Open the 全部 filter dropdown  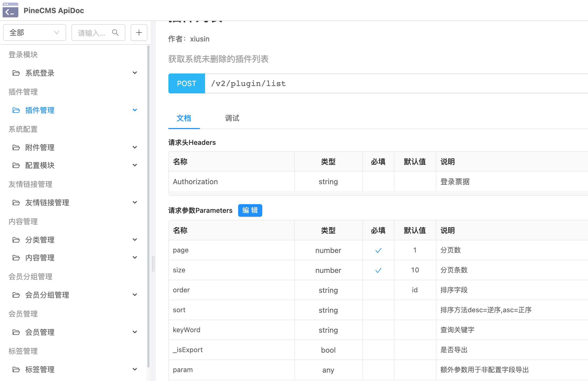point(34,33)
